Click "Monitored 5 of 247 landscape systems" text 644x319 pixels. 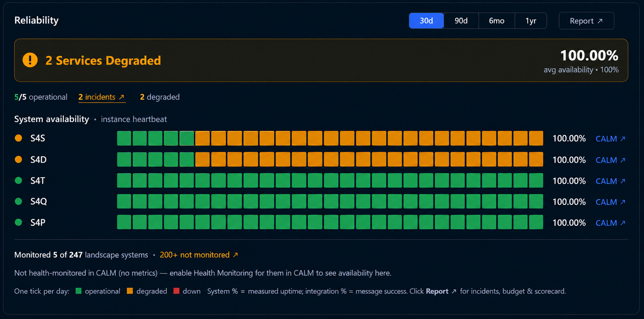pyautogui.click(x=81, y=255)
